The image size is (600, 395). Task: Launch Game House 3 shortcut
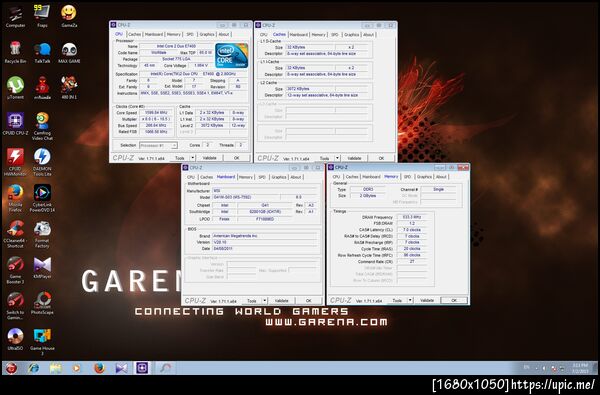tap(42, 341)
